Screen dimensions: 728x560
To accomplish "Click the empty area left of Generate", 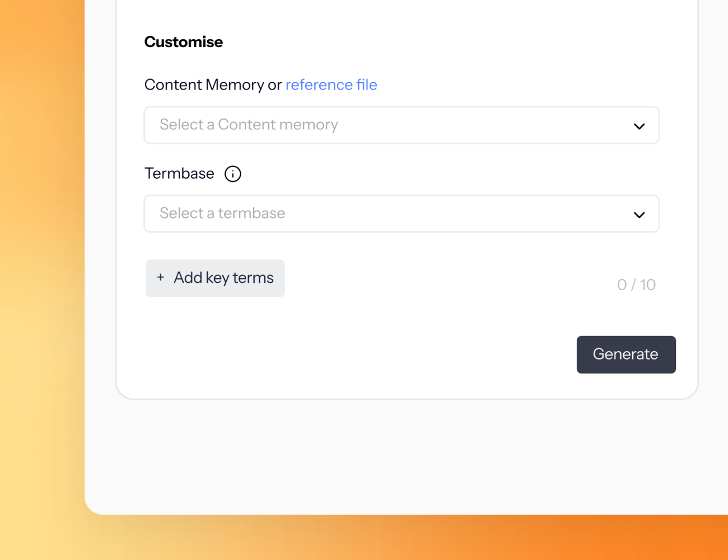I will coord(358,354).
